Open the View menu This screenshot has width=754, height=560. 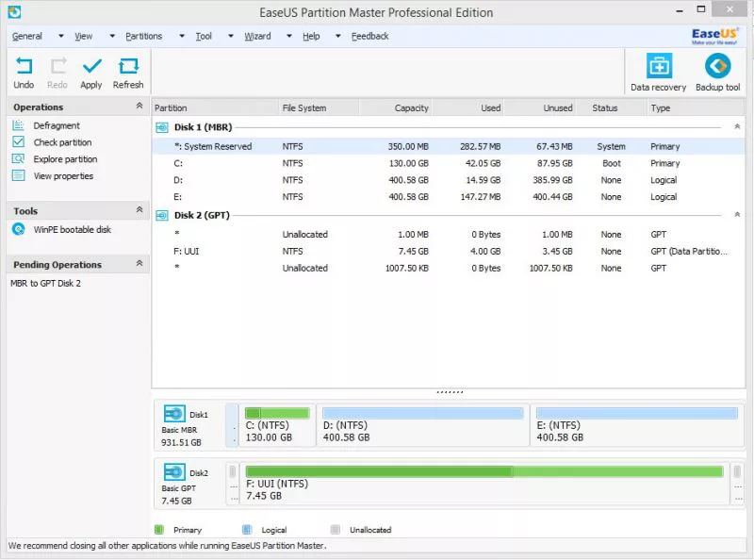[83, 36]
